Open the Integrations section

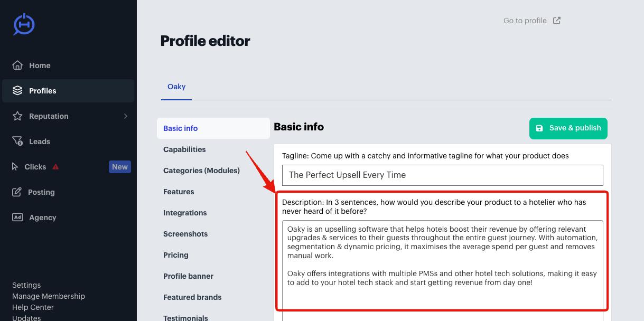185,213
